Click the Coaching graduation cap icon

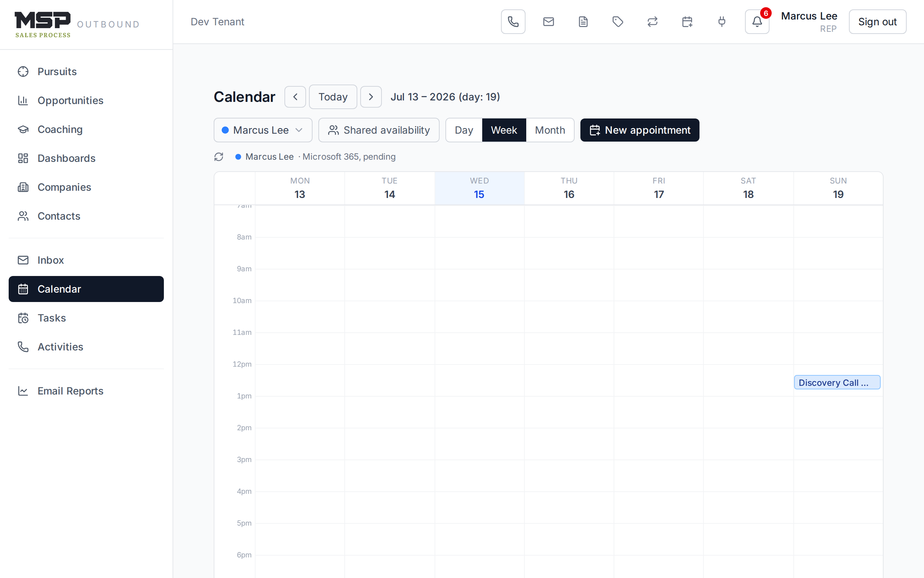coord(23,129)
